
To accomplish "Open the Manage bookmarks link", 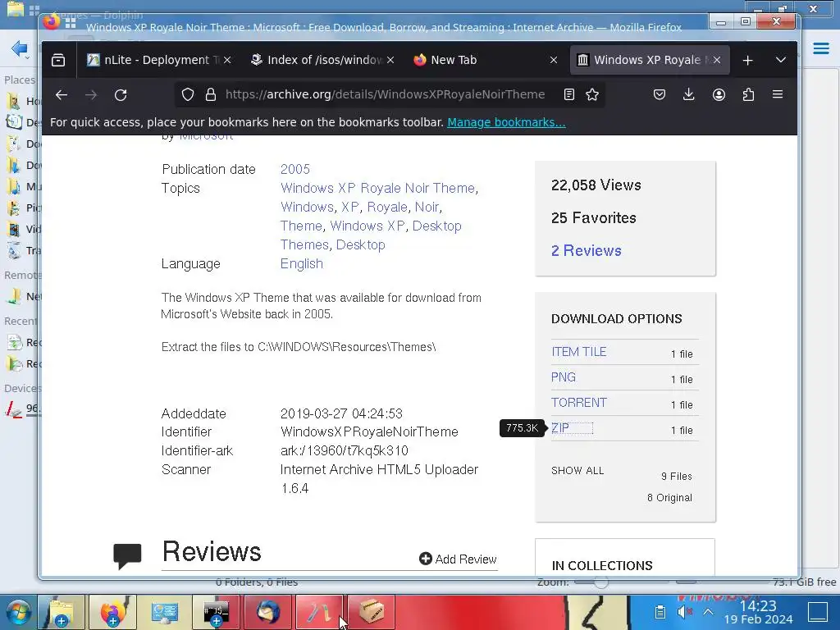I will [x=506, y=122].
